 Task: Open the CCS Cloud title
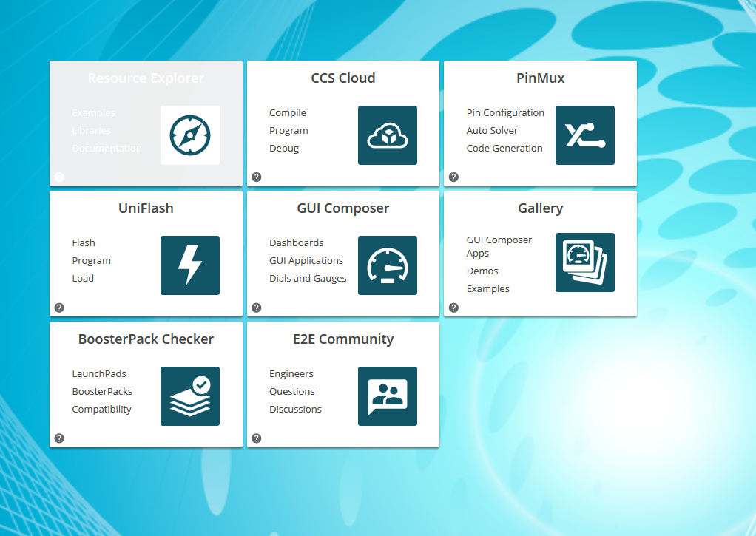point(343,78)
